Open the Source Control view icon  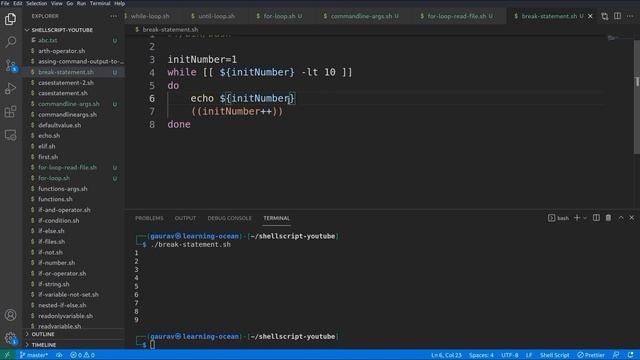pos(10,65)
